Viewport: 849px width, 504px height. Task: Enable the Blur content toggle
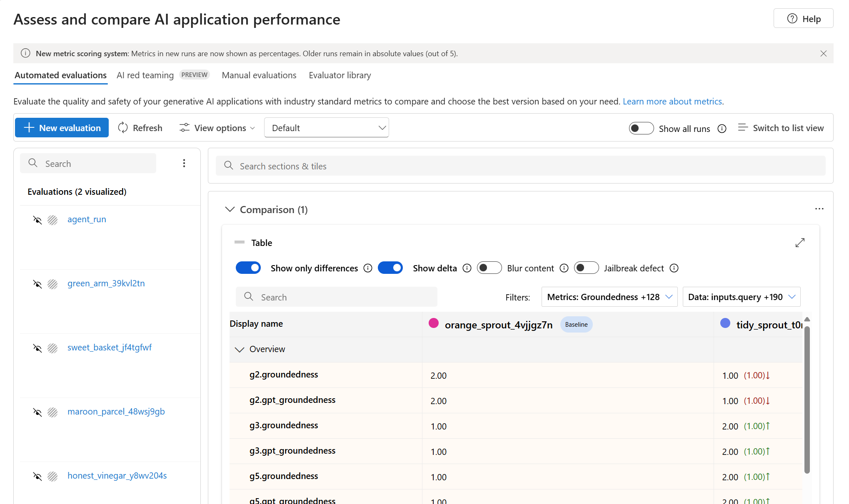click(489, 268)
